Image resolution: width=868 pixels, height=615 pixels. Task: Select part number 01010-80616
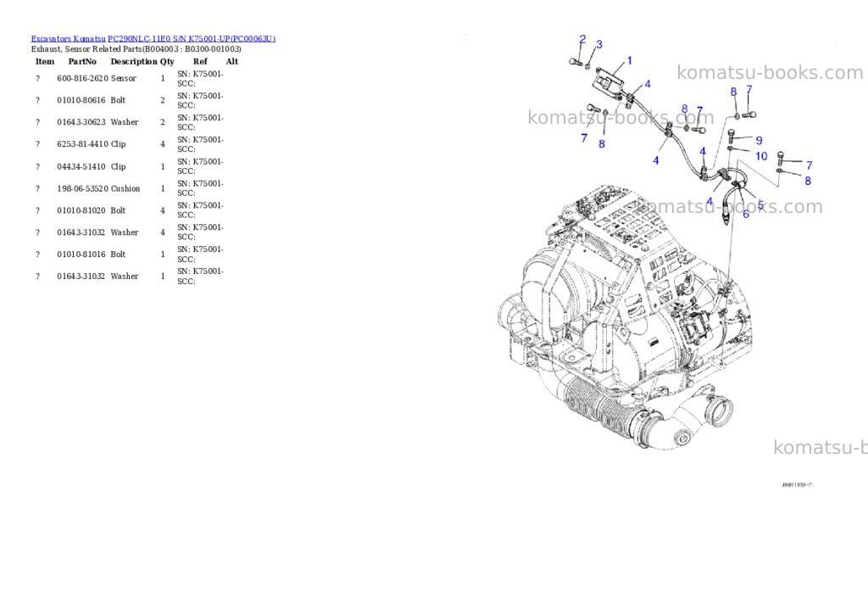[81, 100]
